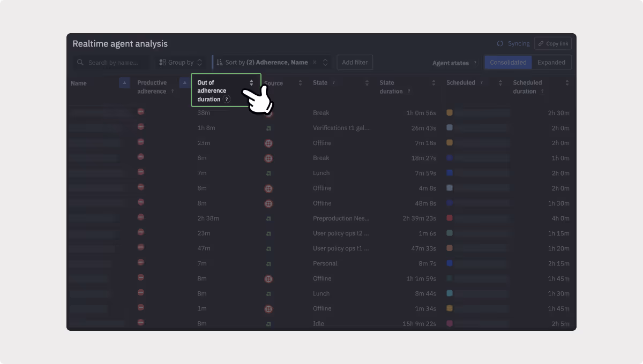643x364 pixels.
Task: Click the source icon in the Verifications t1 row
Action: pyautogui.click(x=268, y=128)
